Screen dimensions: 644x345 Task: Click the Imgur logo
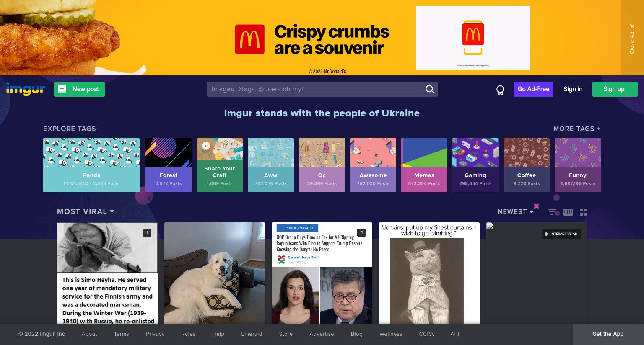[x=26, y=89]
